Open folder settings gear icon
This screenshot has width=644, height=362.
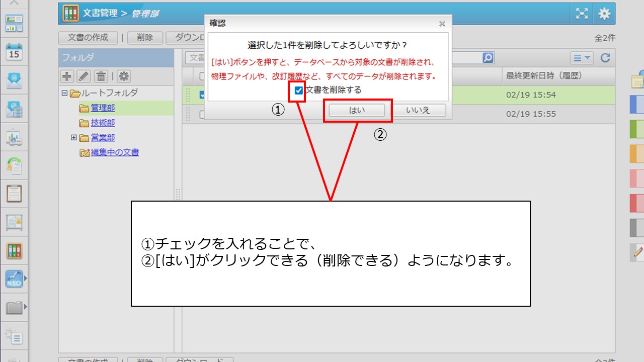pyautogui.click(x=124, y=76)
